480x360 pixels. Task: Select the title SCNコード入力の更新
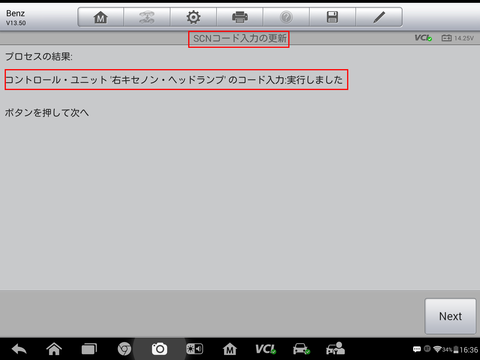coord(240,39)
